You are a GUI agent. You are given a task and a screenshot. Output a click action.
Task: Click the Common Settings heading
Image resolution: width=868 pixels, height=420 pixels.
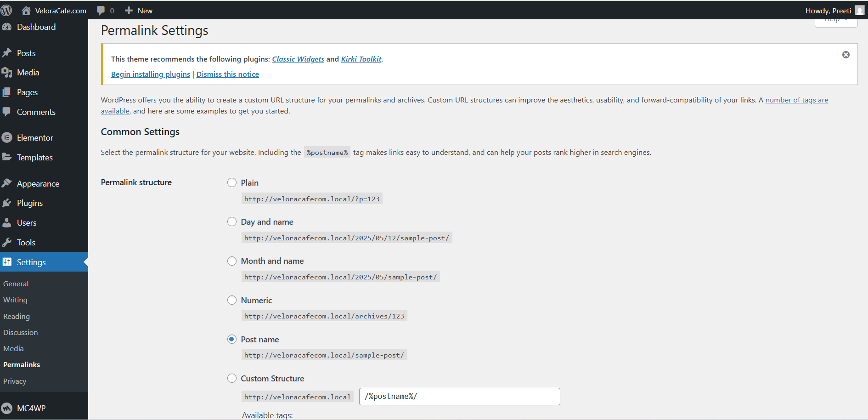point(141,132)
